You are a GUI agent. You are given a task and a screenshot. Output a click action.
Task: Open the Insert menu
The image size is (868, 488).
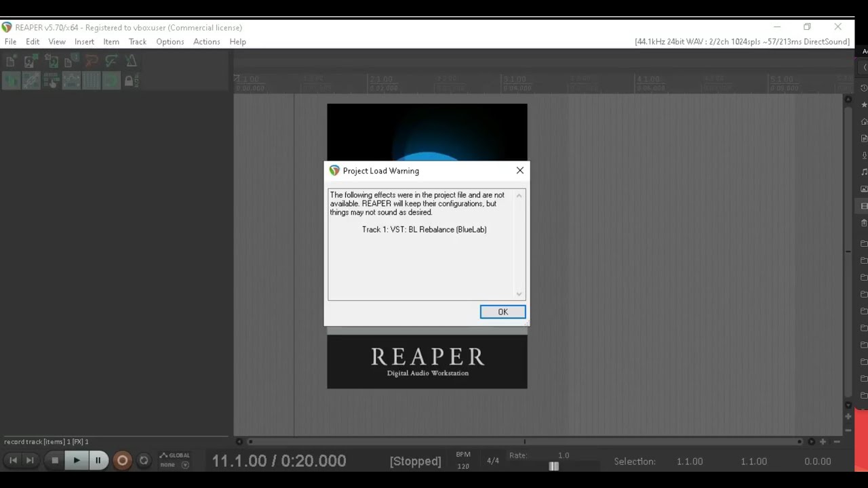tap(84, 42)
